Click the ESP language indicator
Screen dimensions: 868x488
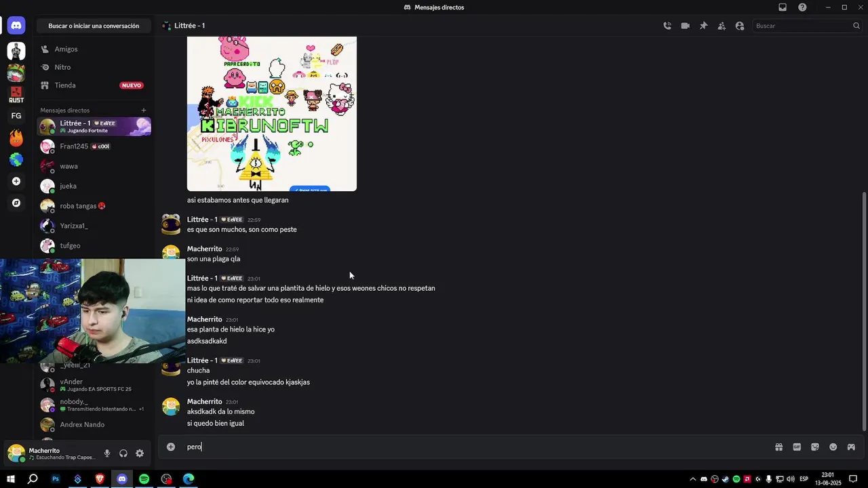pos(804,479)
